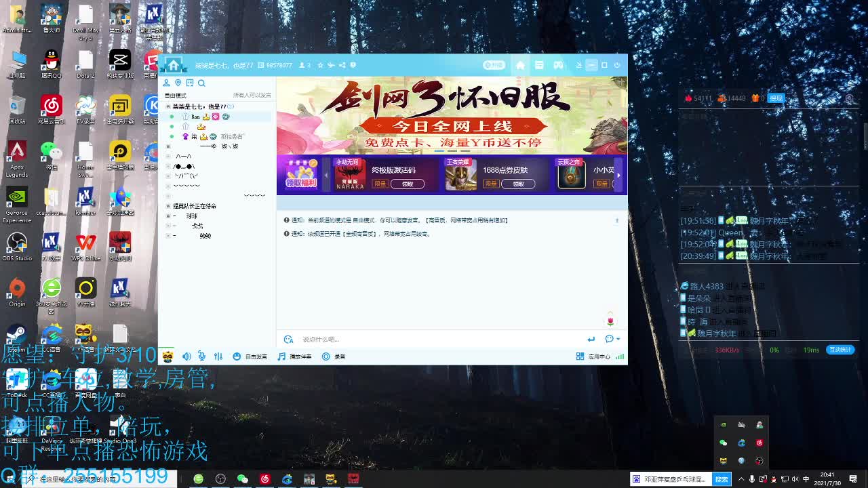868x488 pixels.
Task: Click the chat message input field
Action: [441, 339]
